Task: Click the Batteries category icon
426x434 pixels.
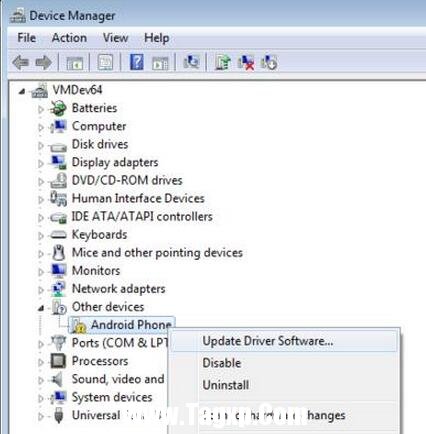Action: pyautogui.click(x=58, y=108)
